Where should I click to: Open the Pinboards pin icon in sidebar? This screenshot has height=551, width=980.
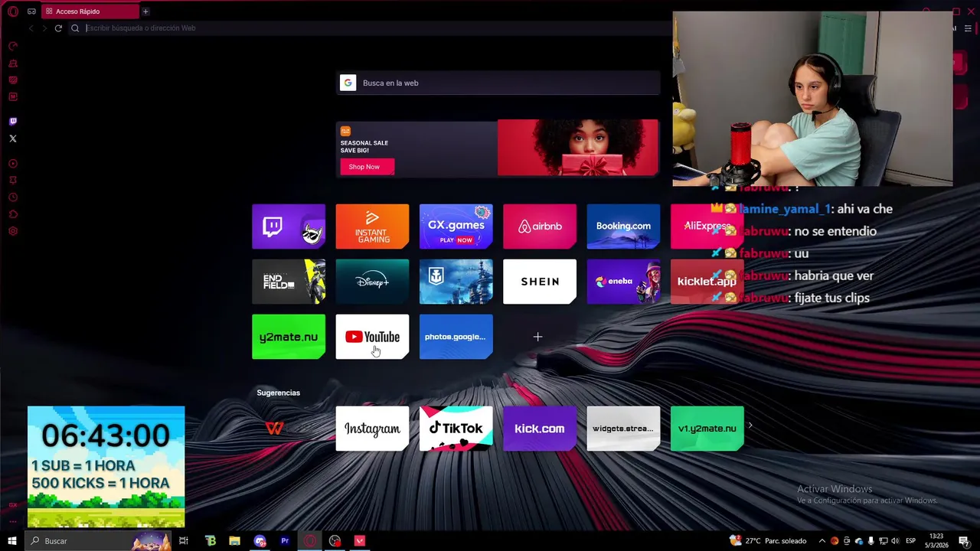click(x=13, y=181)
